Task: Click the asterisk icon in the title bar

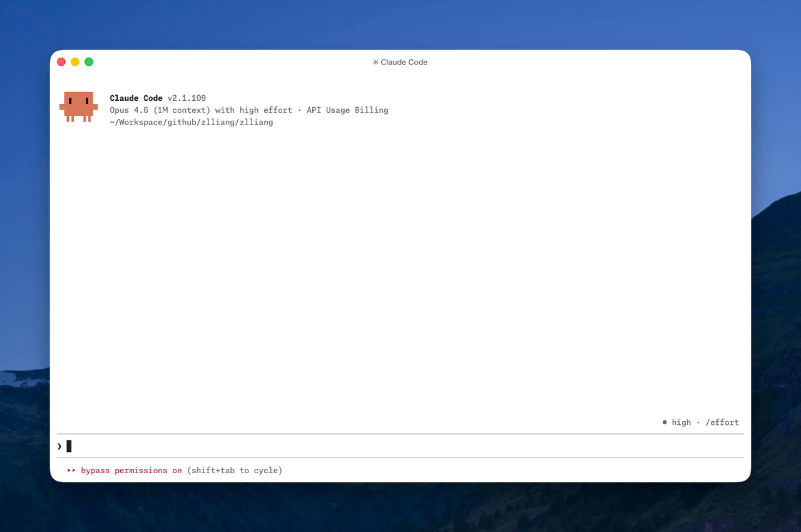Action: 375,62
